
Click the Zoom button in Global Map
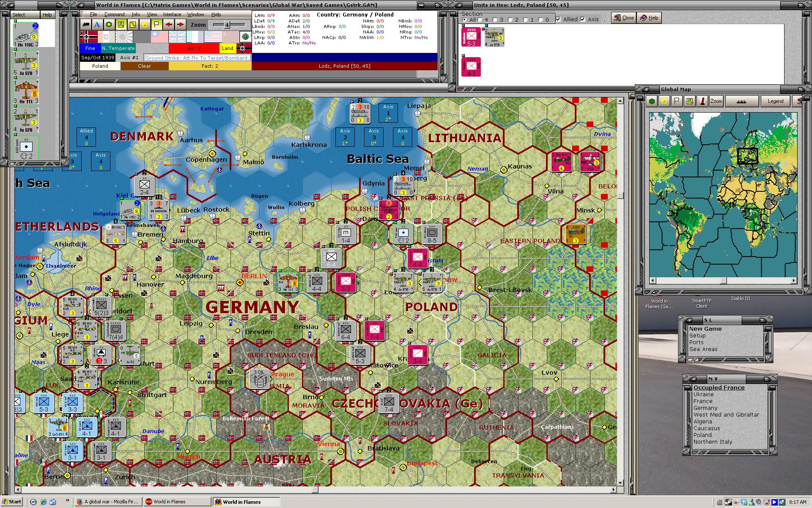[x=716, y=101]
